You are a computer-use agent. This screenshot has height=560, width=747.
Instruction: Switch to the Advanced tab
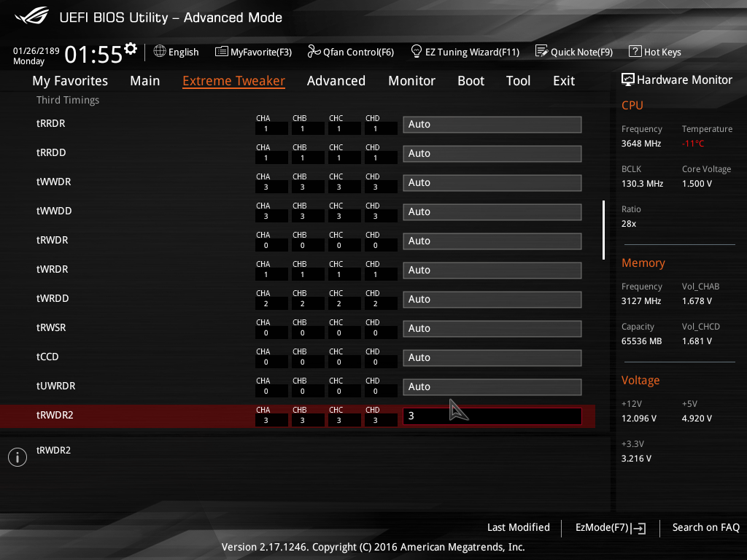tap(336, 81)
